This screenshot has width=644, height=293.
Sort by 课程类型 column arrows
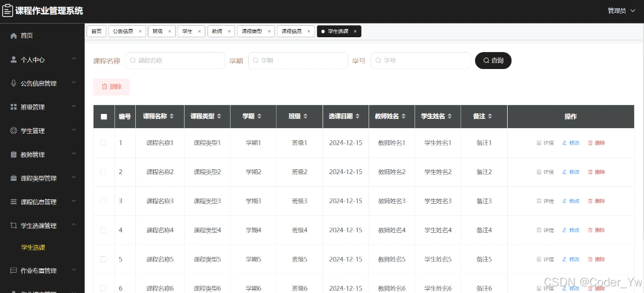pyautogui.click(x=219, y=117)
